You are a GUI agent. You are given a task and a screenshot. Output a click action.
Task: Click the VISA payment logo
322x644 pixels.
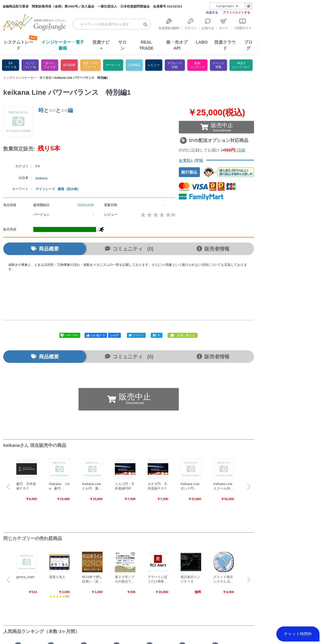point(200,187)
